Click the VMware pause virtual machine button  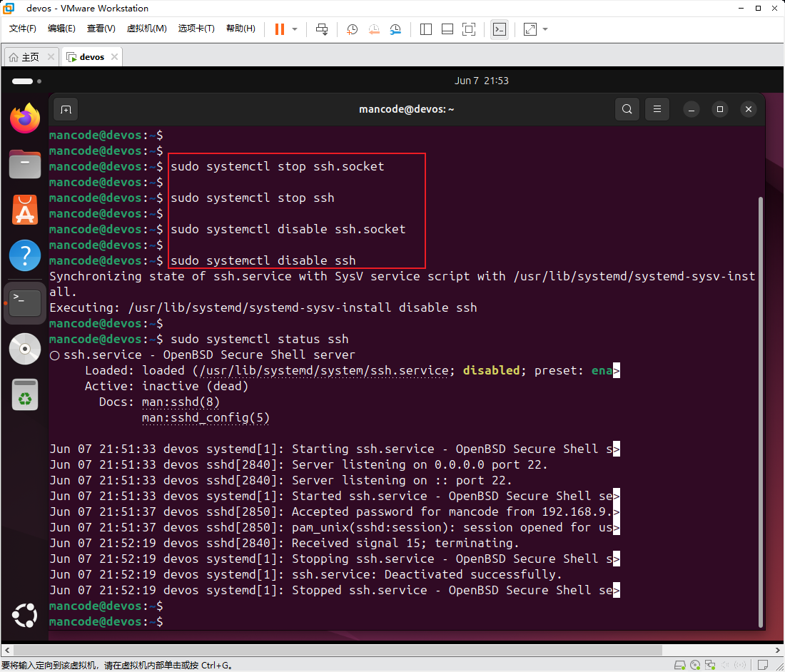[279, 29]
